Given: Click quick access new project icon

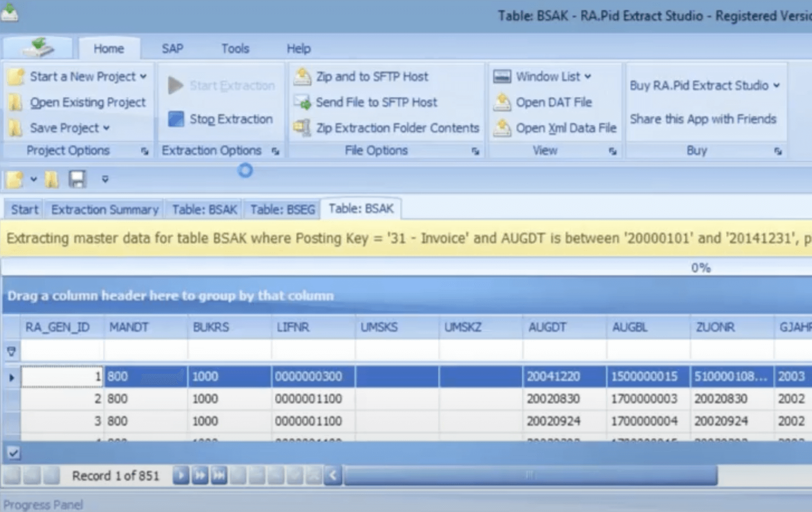Looking at the screenshot, I should [14, 179].
